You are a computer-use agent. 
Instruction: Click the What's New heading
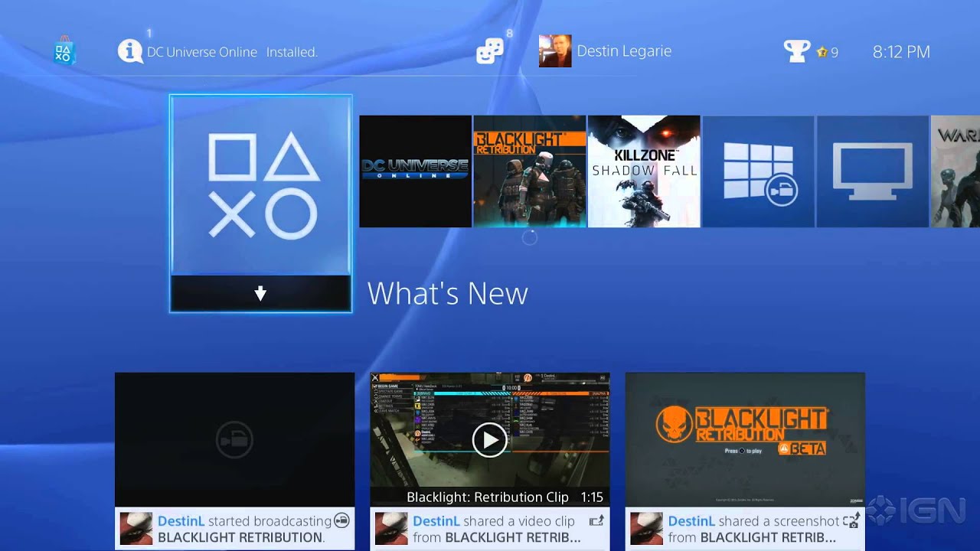pos(448,294)
